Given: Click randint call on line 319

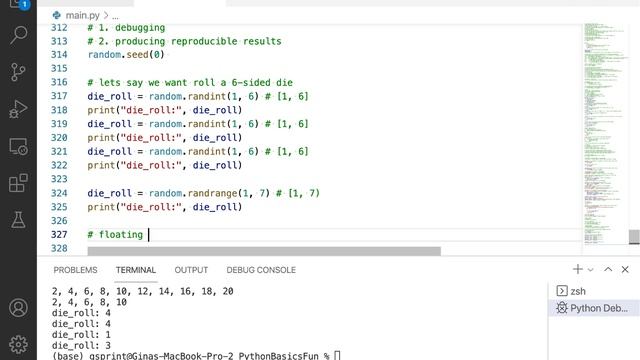Looking at the screenshot, I should tap(203, 124).
